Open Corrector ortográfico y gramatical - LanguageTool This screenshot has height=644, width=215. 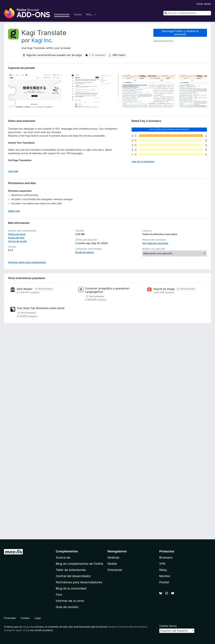tap(108, 290)
